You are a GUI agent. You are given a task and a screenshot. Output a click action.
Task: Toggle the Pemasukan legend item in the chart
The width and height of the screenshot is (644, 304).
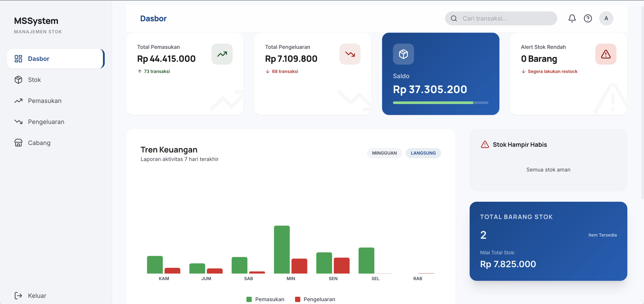(265, 299)
